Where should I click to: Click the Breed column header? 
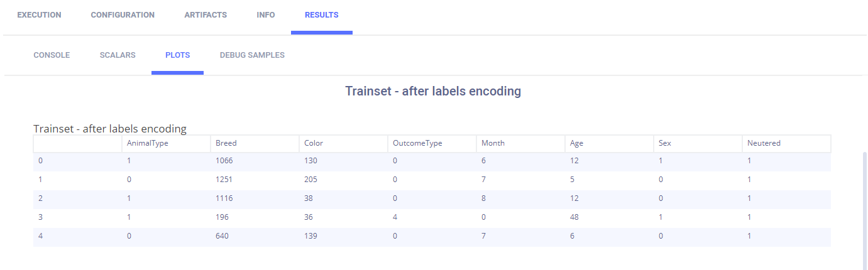click(x=226, y=143)
